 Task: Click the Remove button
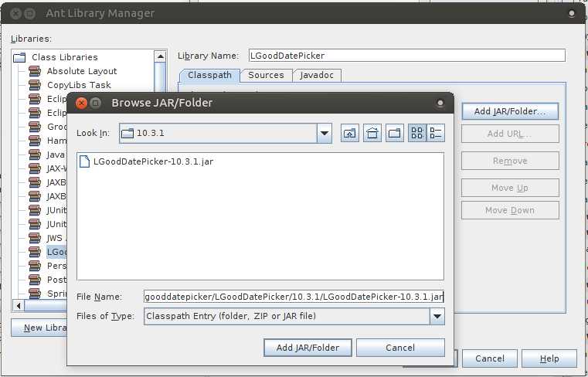510,161
